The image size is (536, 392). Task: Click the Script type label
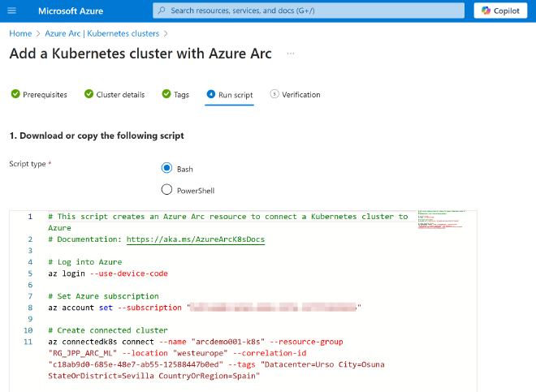(x=28, y=164)
